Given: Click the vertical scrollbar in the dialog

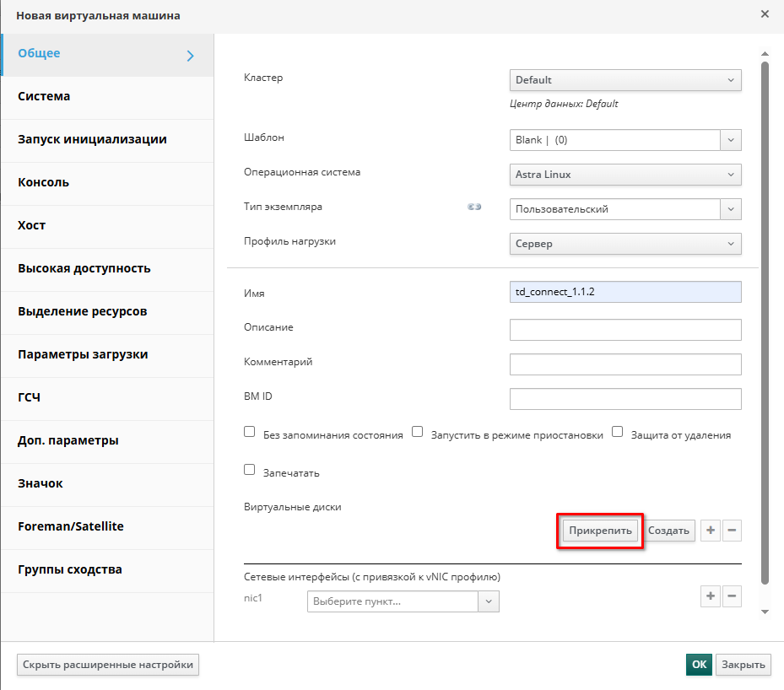Looking at the screenshot, I should [765, 321].
